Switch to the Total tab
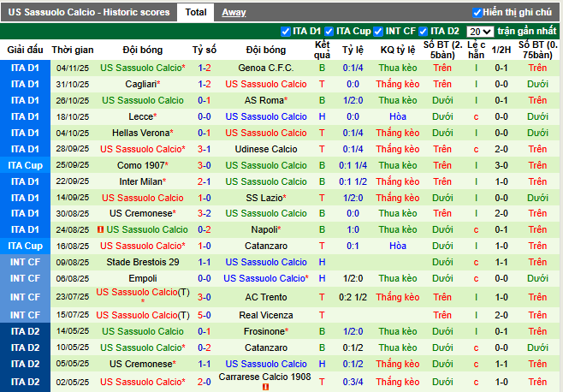 coord(196,13)
